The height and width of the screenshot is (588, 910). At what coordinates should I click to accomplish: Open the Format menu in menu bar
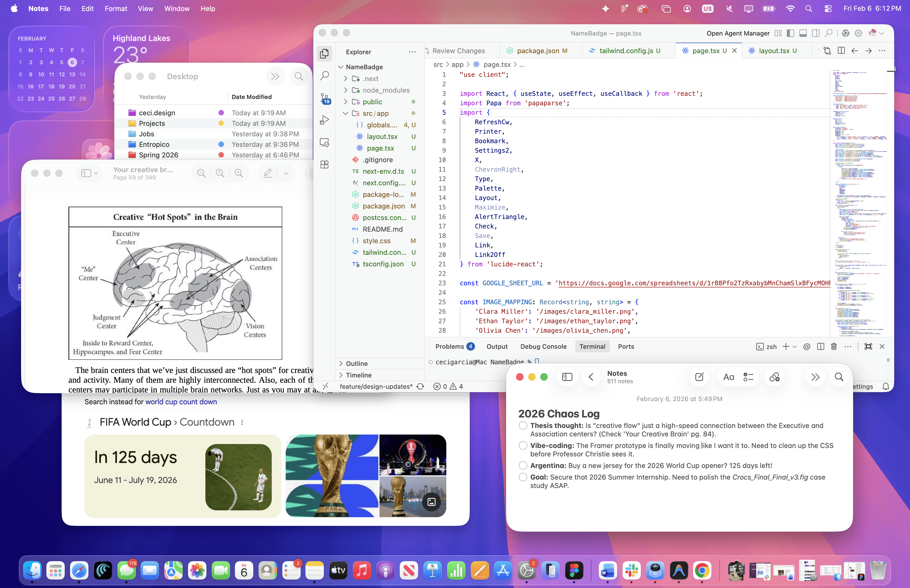pos(116,8)
